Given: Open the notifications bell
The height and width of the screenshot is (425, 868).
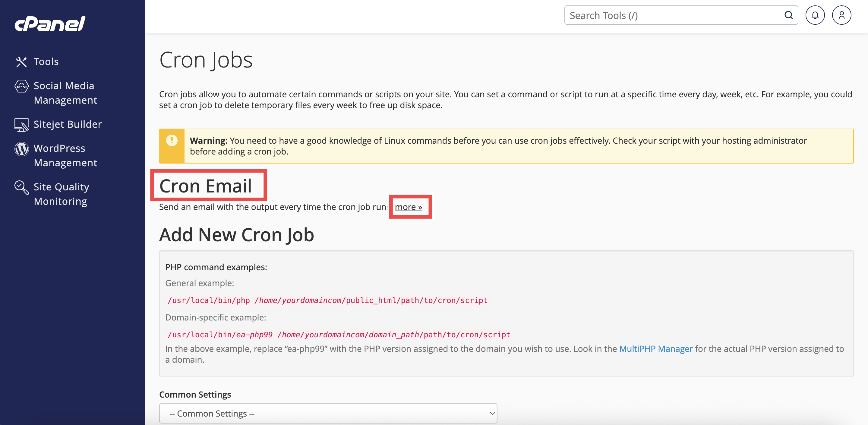Looking at the screenshot, I should point(815,15).
